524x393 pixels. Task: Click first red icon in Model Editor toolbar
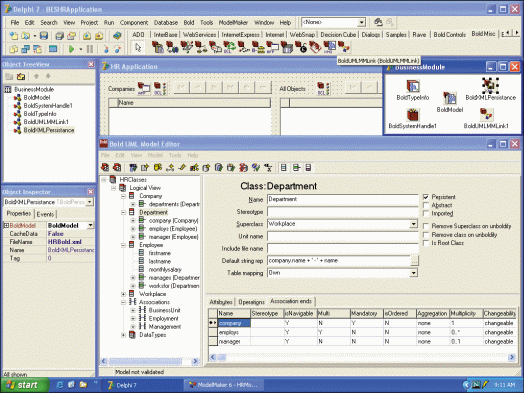tap(105, 167)
